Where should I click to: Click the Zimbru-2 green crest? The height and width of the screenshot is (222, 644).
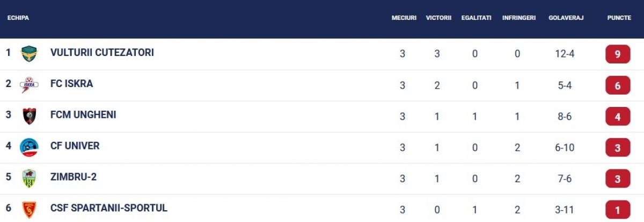coord(29,178)
